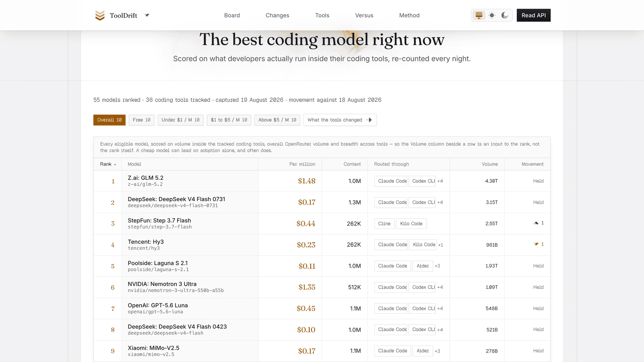The width and height of the screenshot is (644, 362).
Task: Show the Under $1 / M tab
Action: [x=180, y=120]
